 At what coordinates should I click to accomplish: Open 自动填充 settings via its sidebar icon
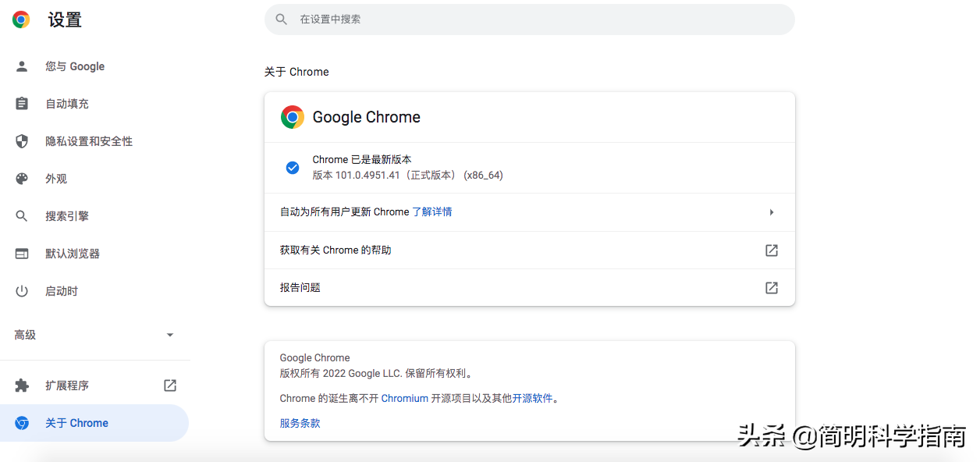pos(21,104)
